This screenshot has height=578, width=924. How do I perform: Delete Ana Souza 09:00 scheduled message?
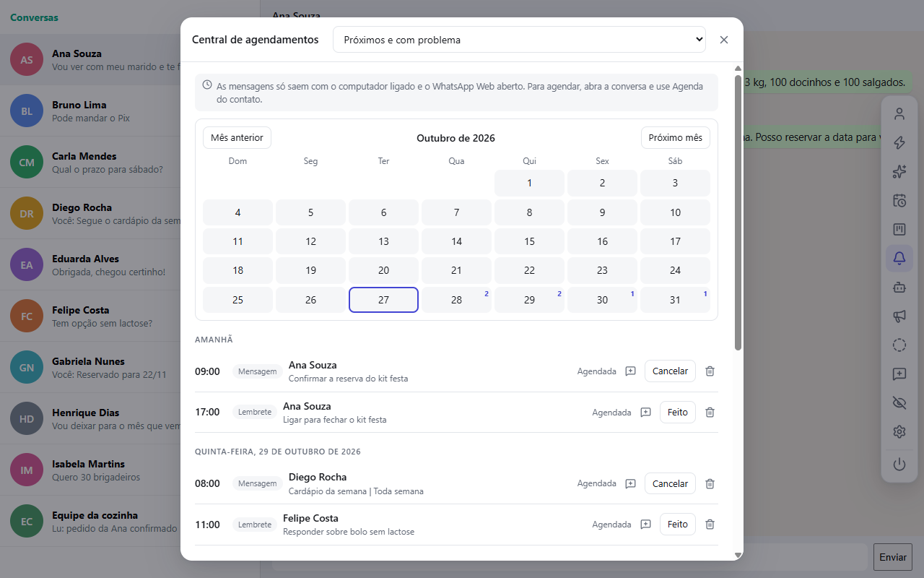[x=710, y=371]
